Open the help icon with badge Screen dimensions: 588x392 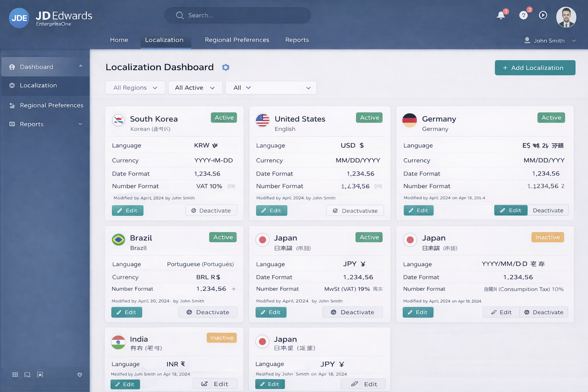pyautogui.click(x=523, y=15)
